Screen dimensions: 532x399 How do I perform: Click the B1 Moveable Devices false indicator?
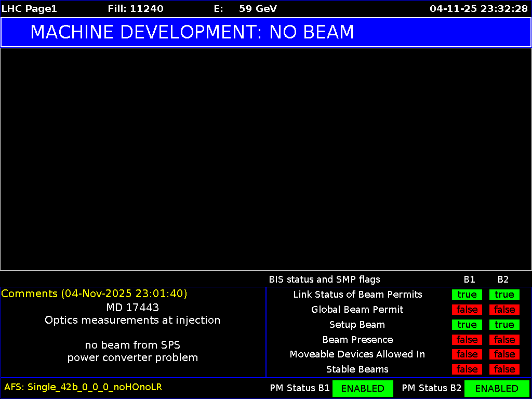467,354
